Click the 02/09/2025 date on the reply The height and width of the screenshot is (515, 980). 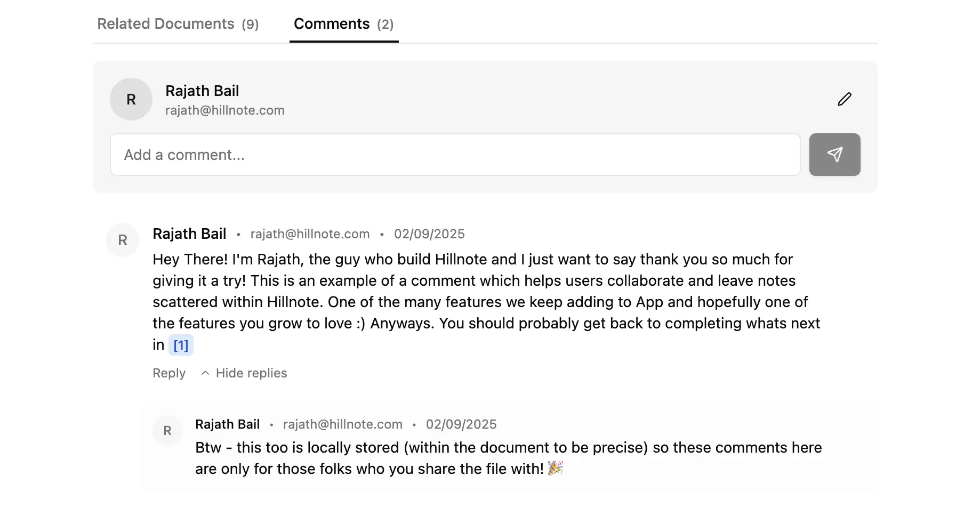click(x=461, y=424)
